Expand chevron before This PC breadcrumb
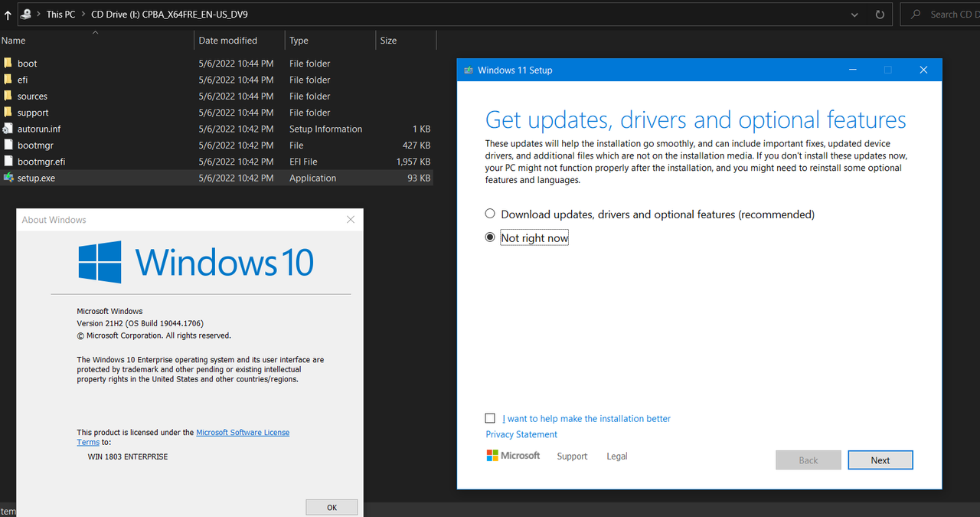Image resolution: width=980 pixels, height=517 pixels. tap(38, 15)
